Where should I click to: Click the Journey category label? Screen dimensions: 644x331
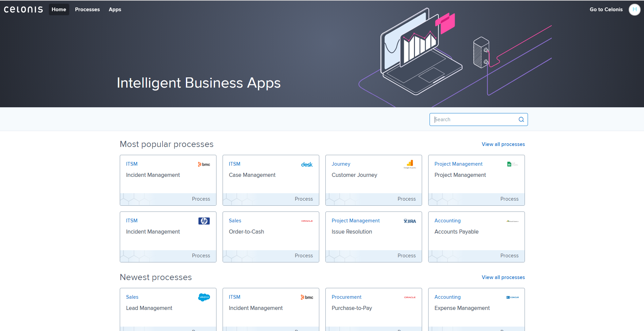(341, 164)
